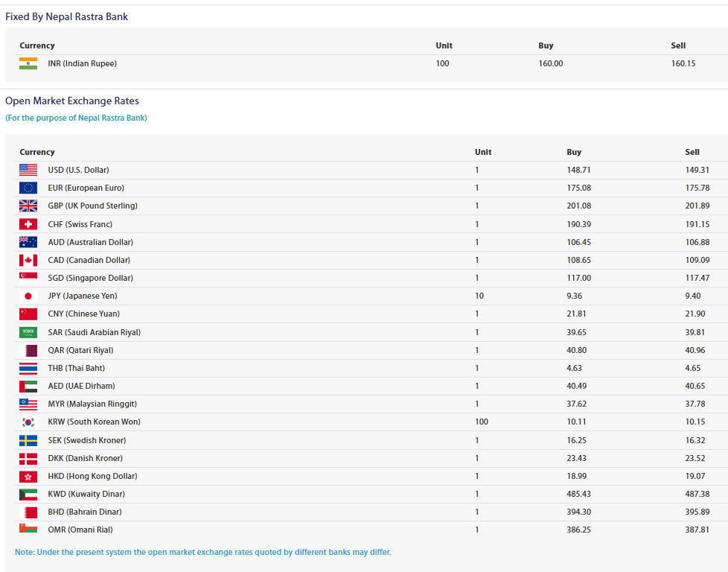Click the Open Market Exchange Rates heading
This screenshot has height=572, width=728.
[72, 101]
